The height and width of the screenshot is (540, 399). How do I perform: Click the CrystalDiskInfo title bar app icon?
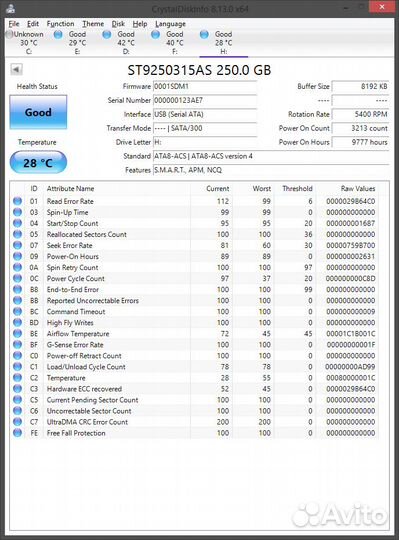(x=11, y=8)
